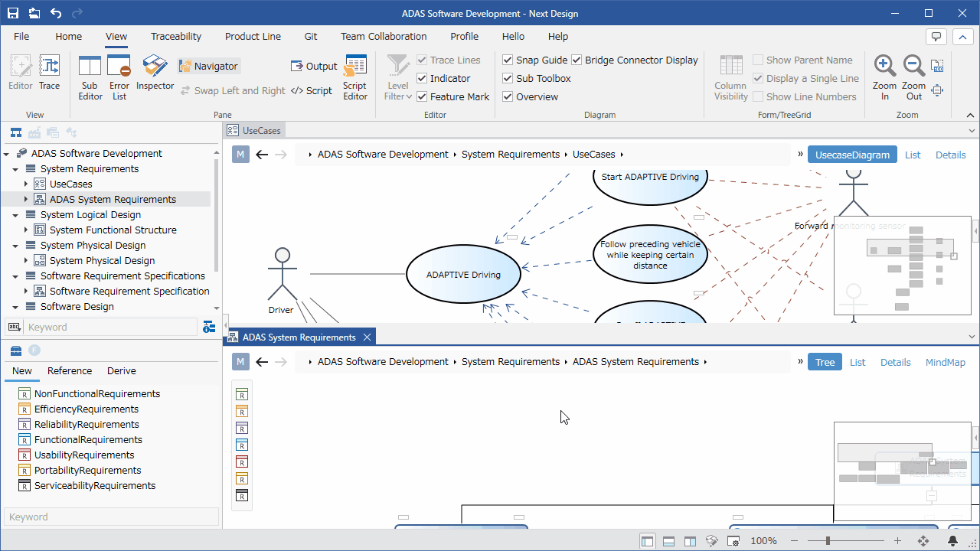Undo the last action

pyautogui.click(x=56, y=13)
